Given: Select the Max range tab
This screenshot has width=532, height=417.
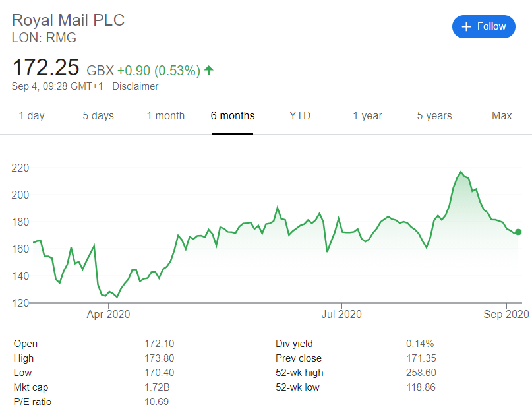Looking at the screenshot, I should (502, 116).
